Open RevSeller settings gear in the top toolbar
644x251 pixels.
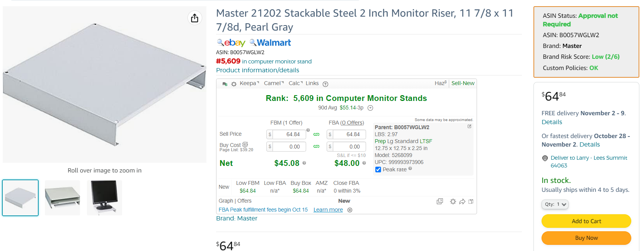(x=234, y=84)
